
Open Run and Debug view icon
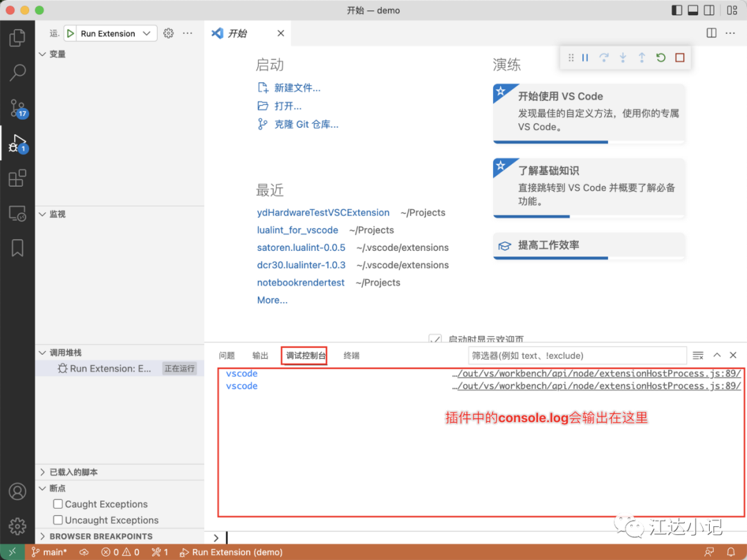18,143
